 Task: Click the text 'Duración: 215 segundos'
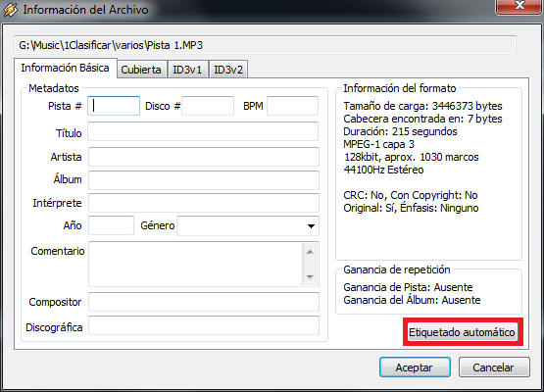pos(400,132)
